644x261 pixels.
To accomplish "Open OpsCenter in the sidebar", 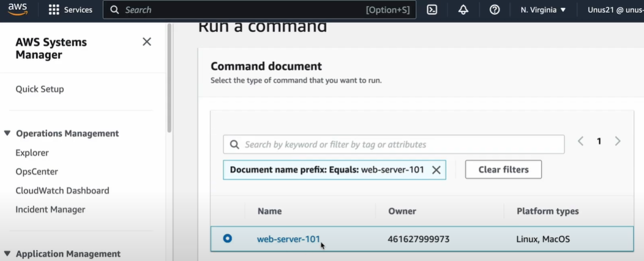I will coord(37,172).
